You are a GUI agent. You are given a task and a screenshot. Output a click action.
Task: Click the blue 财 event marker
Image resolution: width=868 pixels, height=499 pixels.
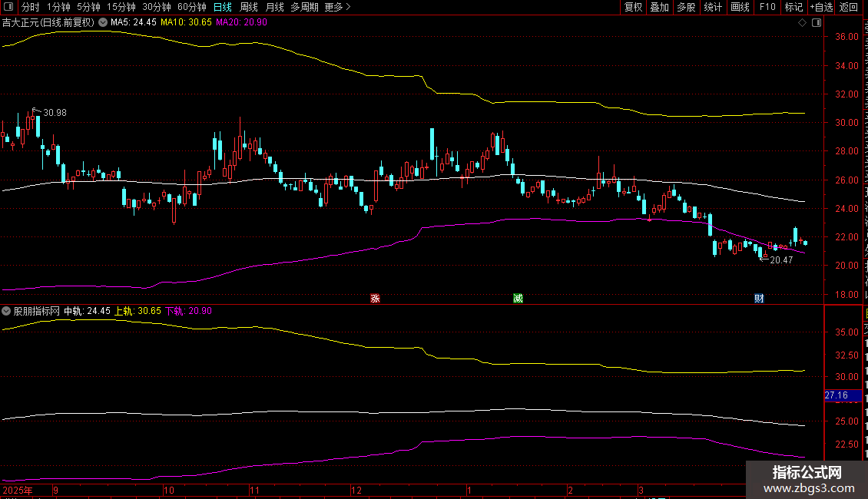pyautogui.click(x=758, y=299)
